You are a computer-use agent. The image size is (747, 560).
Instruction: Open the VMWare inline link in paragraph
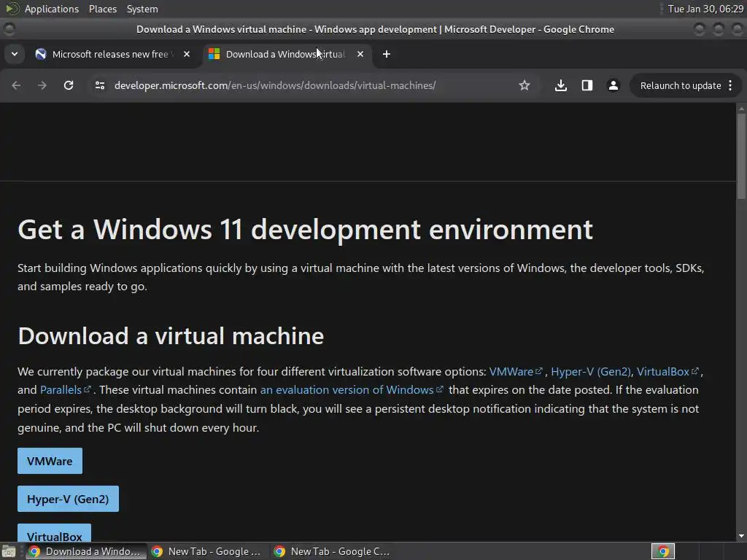[x=516, y=371]
